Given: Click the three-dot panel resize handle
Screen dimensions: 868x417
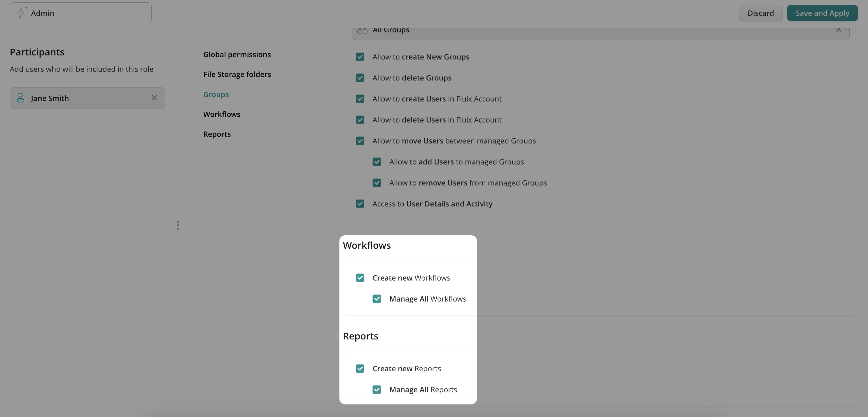Looking at the screenshot, I should coord(178,225).
